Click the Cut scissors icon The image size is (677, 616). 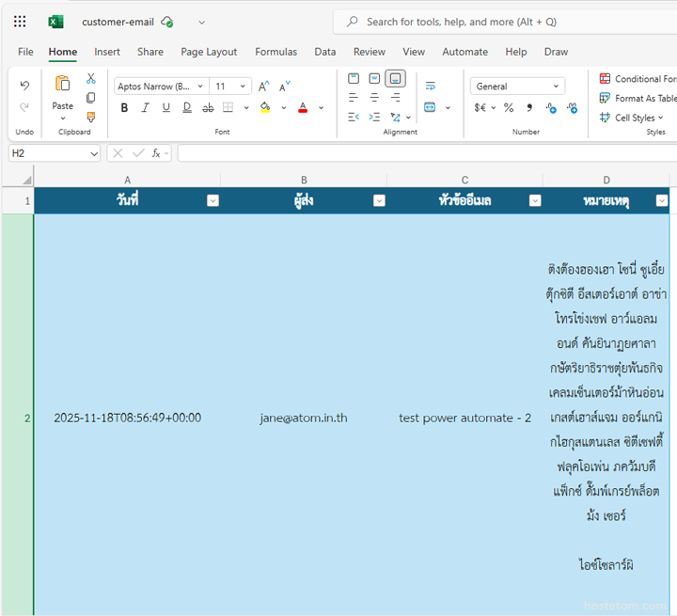91,79
